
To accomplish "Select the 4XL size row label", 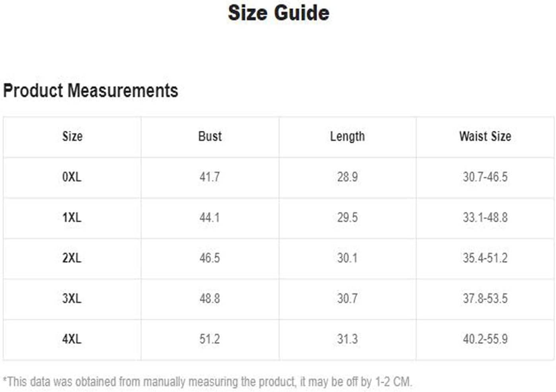I will [72, 339].
